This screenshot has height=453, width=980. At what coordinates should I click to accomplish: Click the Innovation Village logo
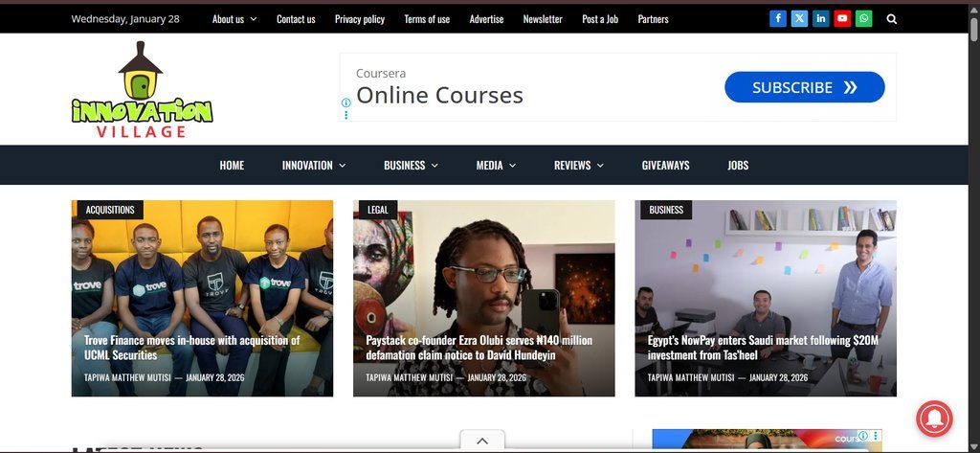tap(143, 89)
